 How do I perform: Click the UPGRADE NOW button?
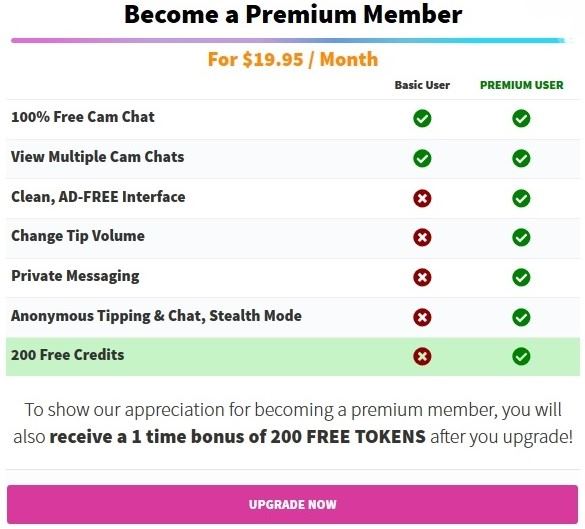coord(292,504)
